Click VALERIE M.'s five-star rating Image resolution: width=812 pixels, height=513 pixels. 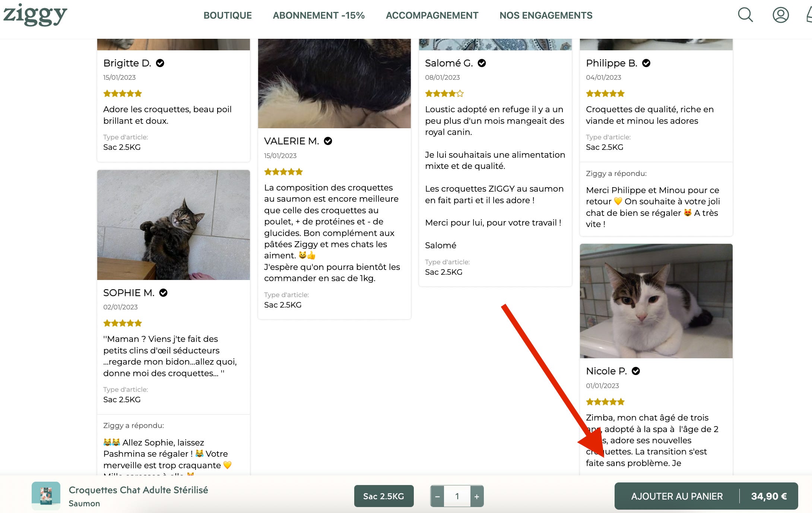click(283, 172)
